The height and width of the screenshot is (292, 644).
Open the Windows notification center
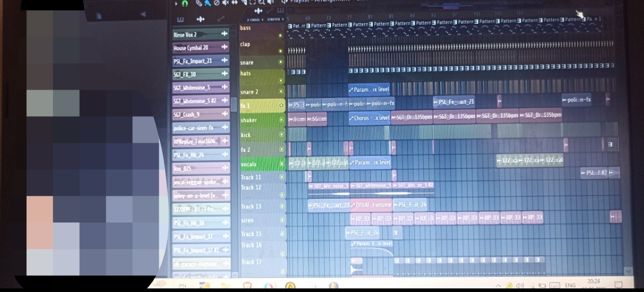618,285
